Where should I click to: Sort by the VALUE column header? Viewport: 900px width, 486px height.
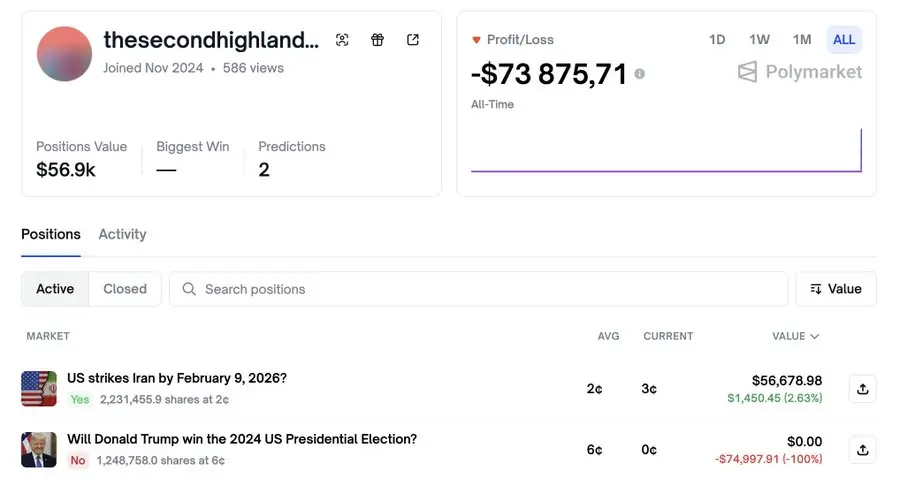[x=795, y=336]
